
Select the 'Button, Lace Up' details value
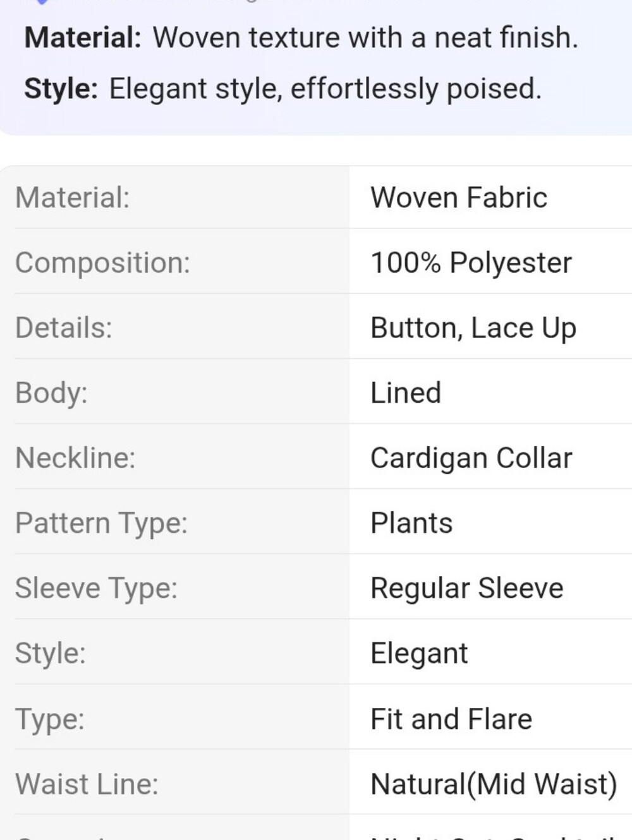[x=473, y=328]
